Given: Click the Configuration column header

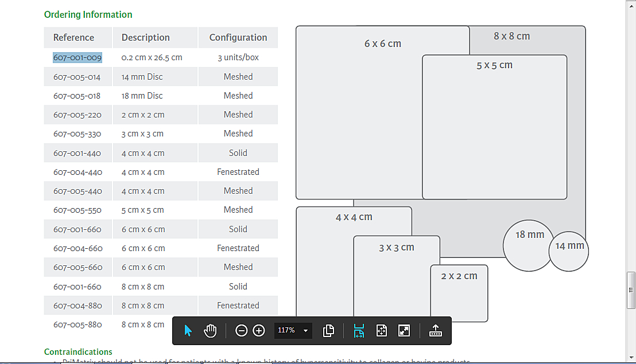Looking at the screenshot, I should tap(238, 38).
